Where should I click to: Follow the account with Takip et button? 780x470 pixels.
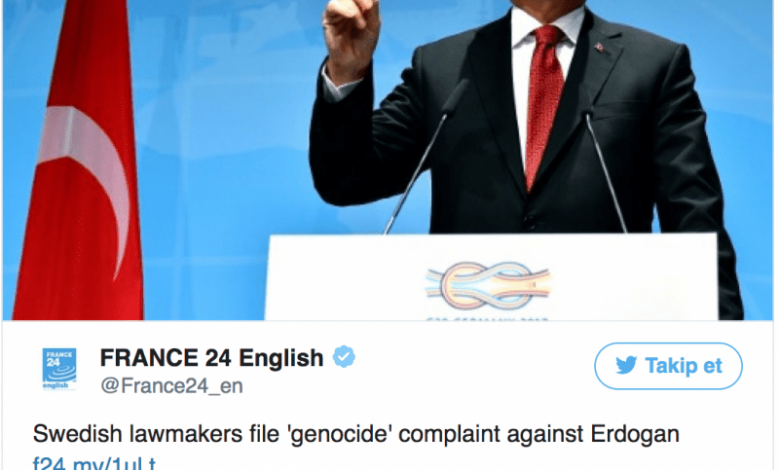pyautogui.click(x=668, y=366)
